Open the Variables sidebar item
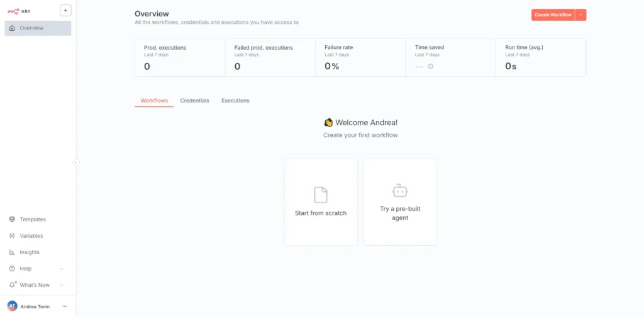 pyautogui.click(x=31, y=236)
